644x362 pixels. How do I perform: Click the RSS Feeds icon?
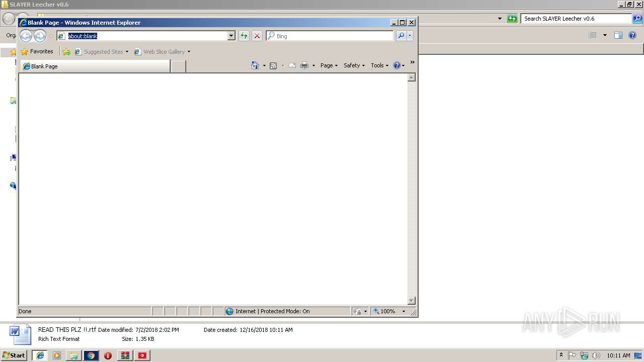[273, 66]
